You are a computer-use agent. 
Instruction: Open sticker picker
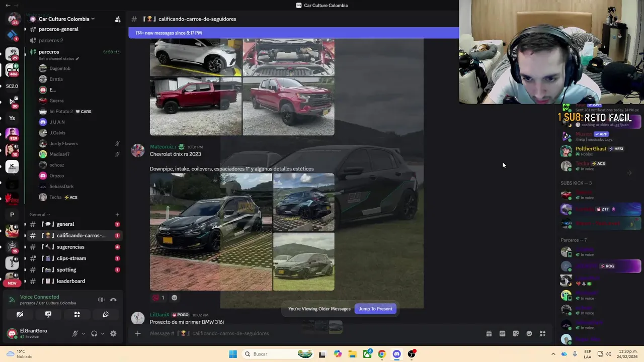pyautogui.click(x=516, y=333)
